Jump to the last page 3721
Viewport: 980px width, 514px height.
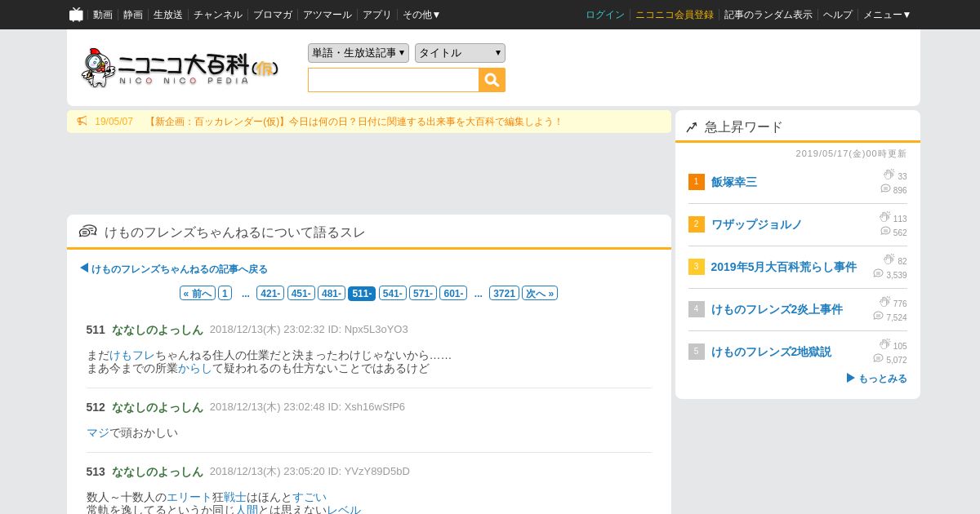(504, 293)
